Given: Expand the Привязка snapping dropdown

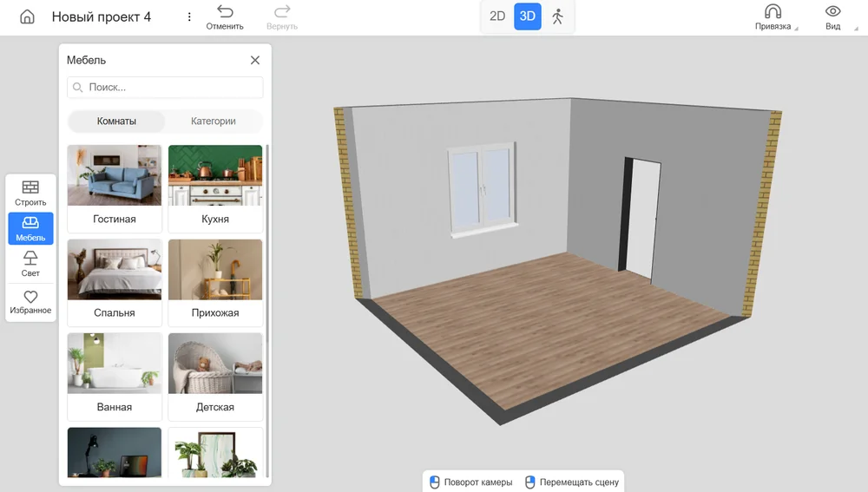Looking at the screenshot, I should [773, 17].
